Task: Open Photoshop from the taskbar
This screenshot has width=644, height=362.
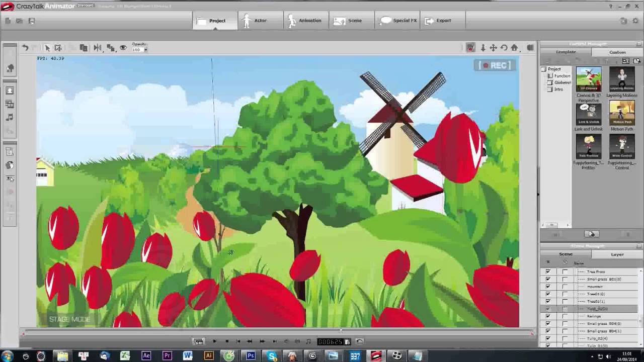Action: tap(250, 356)
